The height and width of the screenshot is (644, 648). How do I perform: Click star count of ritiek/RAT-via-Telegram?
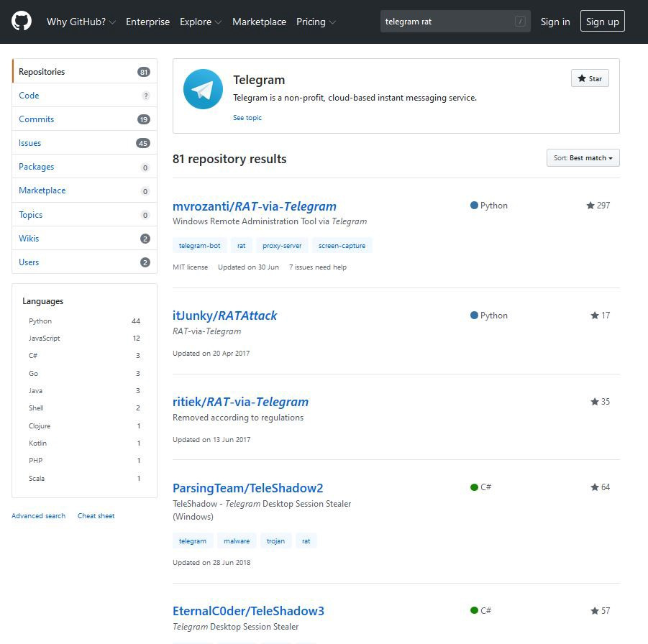[x=601, y=402]
